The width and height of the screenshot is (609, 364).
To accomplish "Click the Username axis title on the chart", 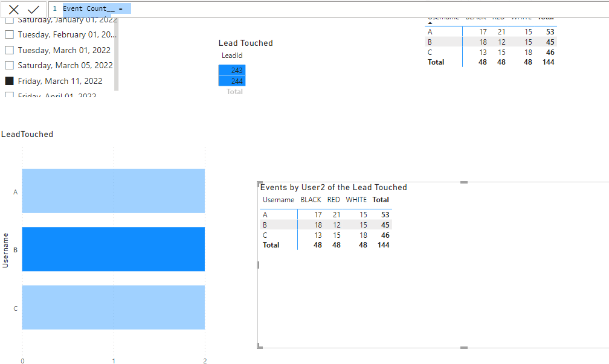I will click(5, 251).
